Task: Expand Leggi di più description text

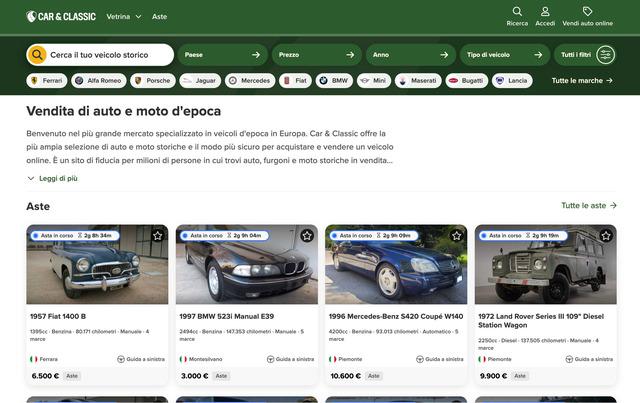Action: point(51,178)
